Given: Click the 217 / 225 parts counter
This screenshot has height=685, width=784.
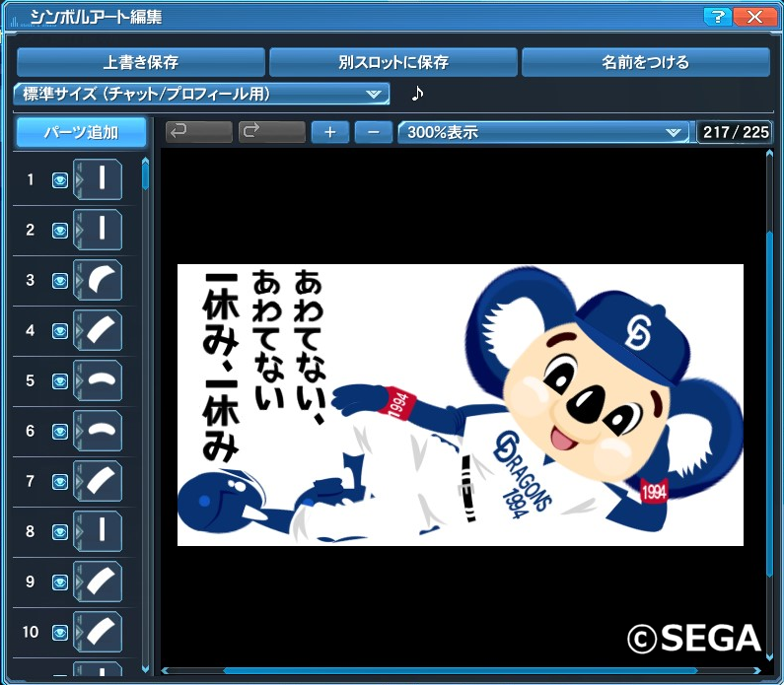Looking at the screenshot, I should [736, 132].
